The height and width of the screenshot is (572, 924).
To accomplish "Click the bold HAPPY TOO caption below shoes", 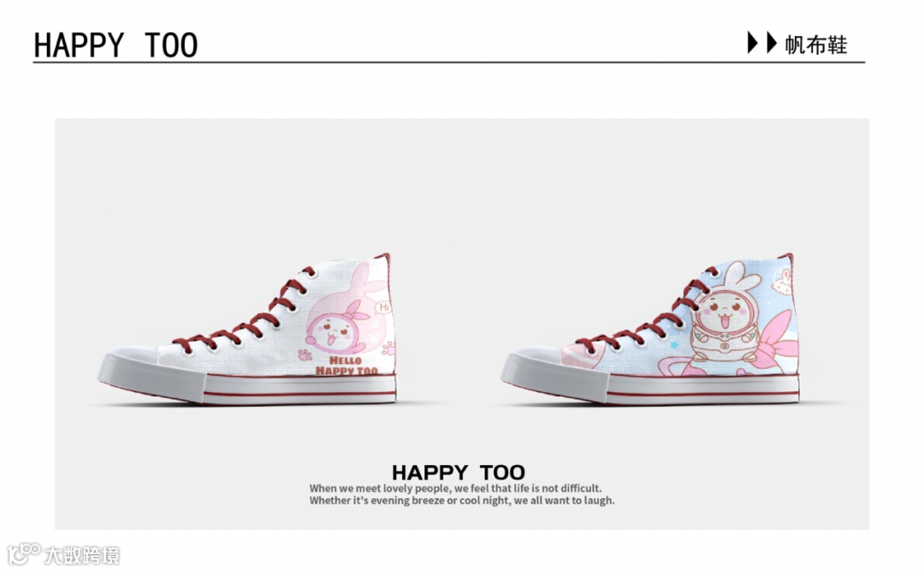I will (x=458, y=473).
